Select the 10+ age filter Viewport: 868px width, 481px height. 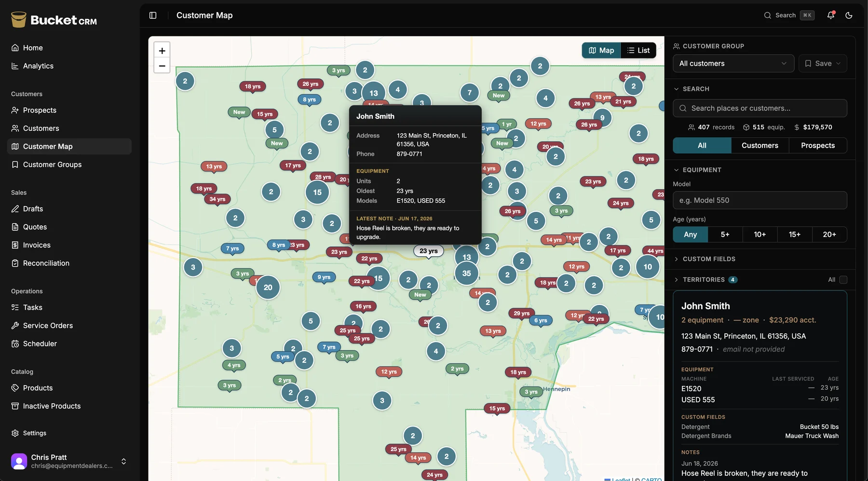pos(760,234)
